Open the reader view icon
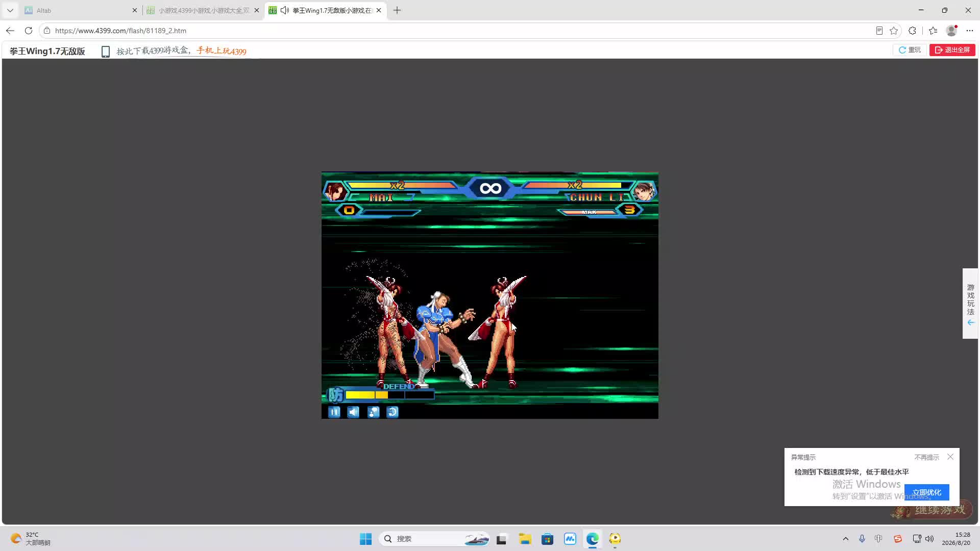The width and height of the screenshot is (980, 551). (x=879, y=31)
